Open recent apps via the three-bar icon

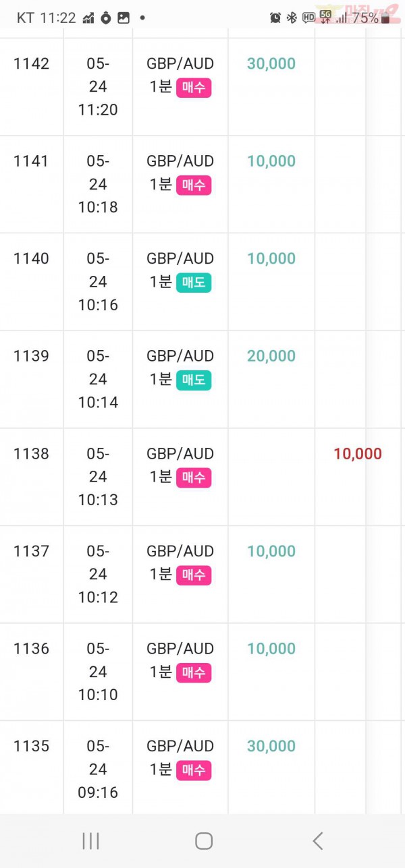[90, 840]
